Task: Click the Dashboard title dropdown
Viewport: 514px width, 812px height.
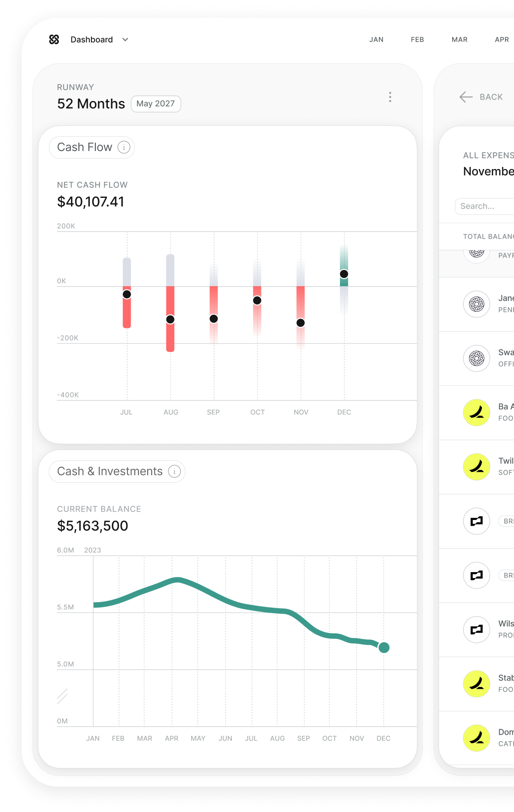Action: click(92, 40)
